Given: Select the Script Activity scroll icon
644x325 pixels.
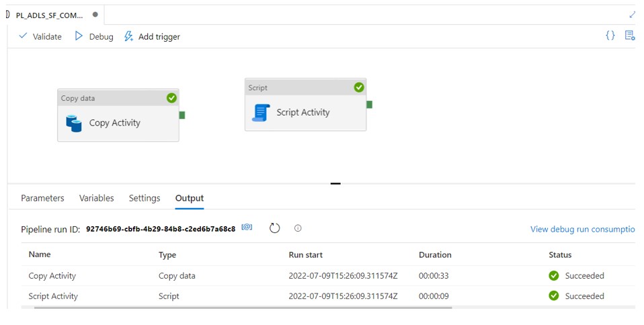Looking at the screenshot, I should pos(261,113).
